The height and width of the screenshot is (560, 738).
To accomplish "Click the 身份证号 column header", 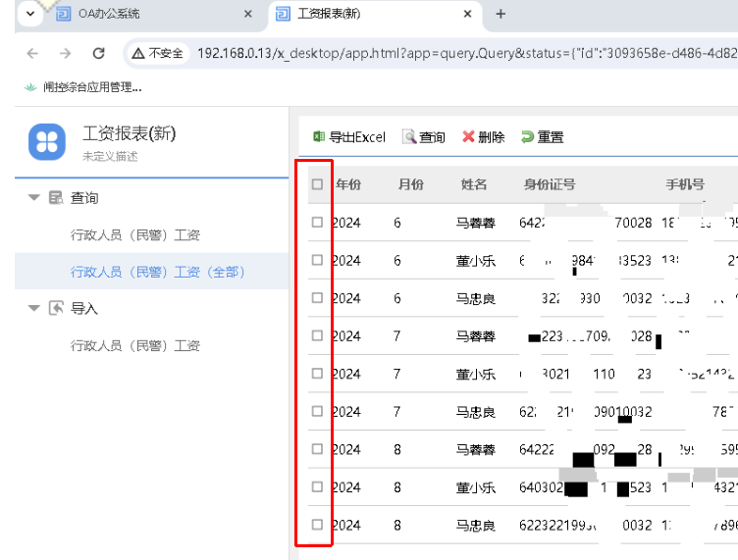I will click(550, 184).
